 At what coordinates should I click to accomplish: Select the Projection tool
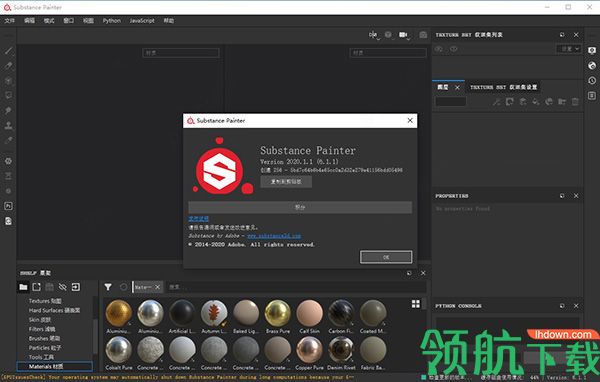coord(8,81)
